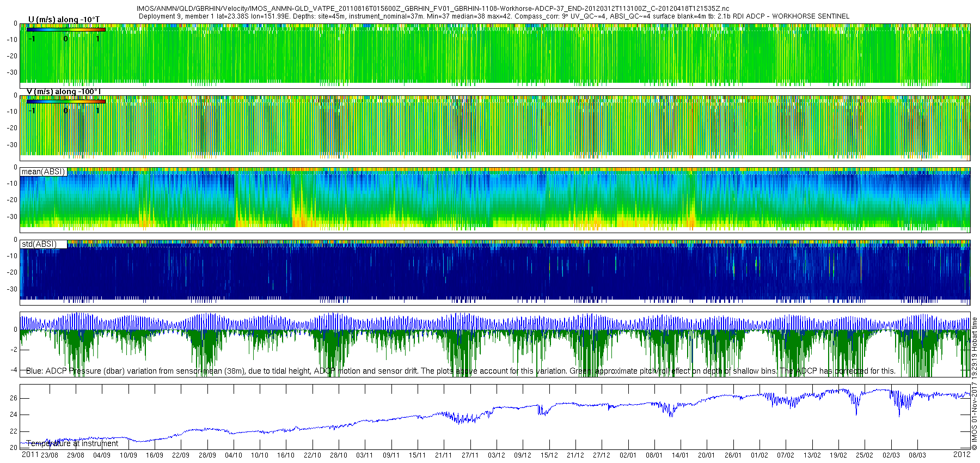Click the std(ABSI) panel label

coord(39,244)
